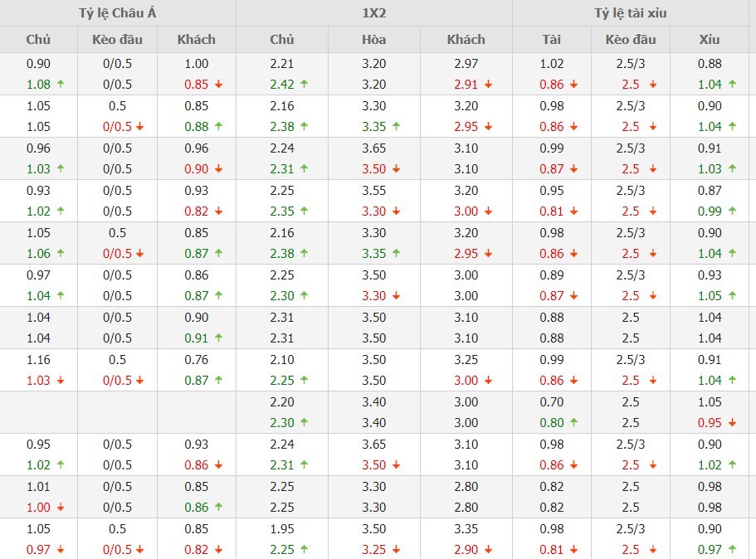Screen dimensions: 756x559
Task: Click the Hòa column header
Action: (374, 39)
